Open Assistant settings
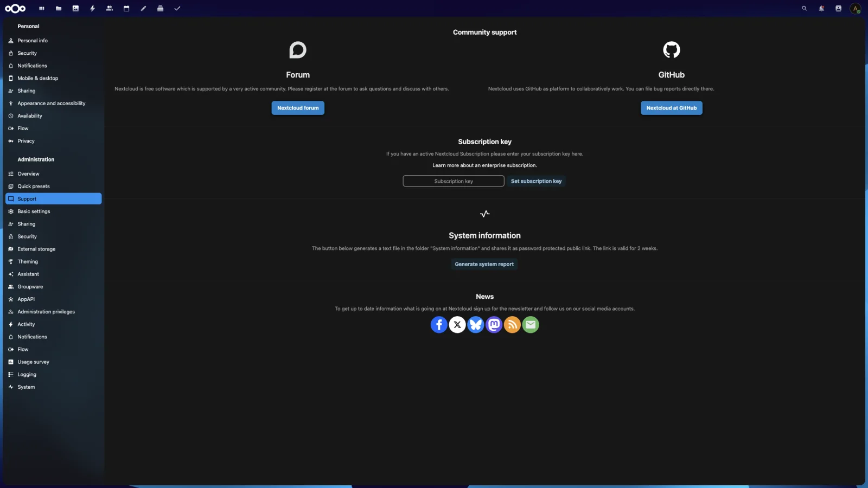The image size is (868, 488). [x=54, y=274]
